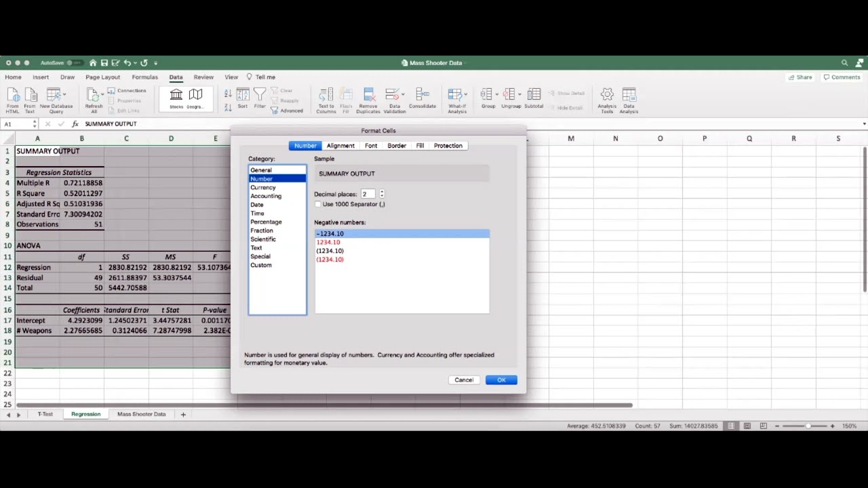Click the search magnifier in title bar
The height and width of the screenshot is (488, 868).
(844, 62)
